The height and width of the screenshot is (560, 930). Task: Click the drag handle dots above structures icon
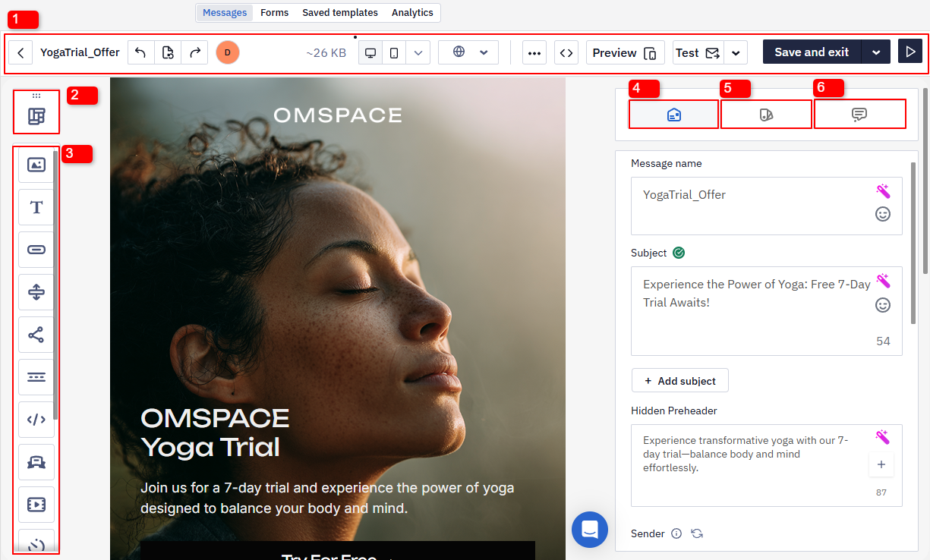(36, 96)
